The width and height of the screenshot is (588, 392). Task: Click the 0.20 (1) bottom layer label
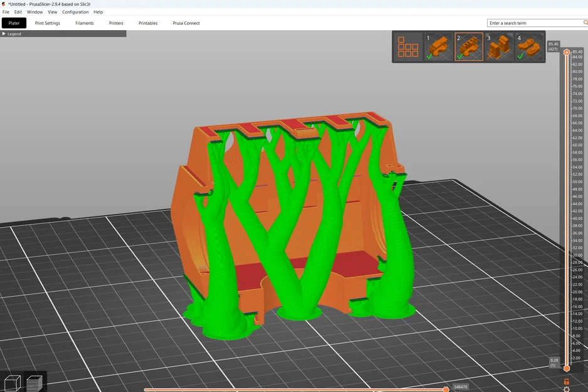click(554, 363)
